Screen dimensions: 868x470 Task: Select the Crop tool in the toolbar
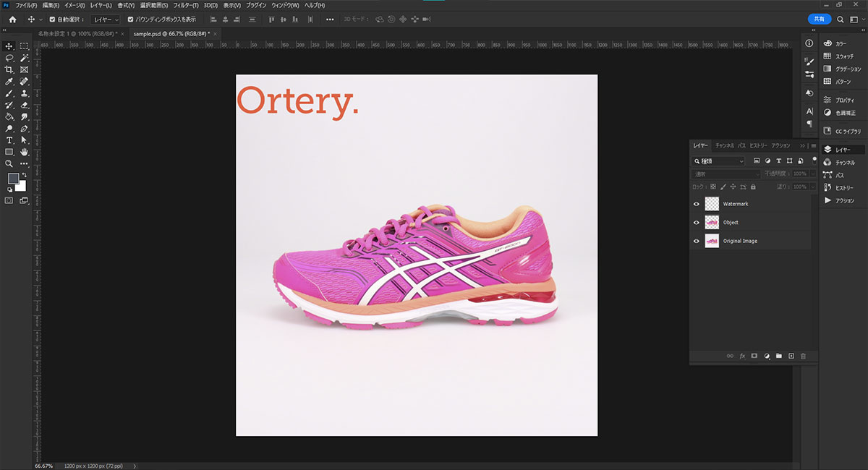pos(9,69)
